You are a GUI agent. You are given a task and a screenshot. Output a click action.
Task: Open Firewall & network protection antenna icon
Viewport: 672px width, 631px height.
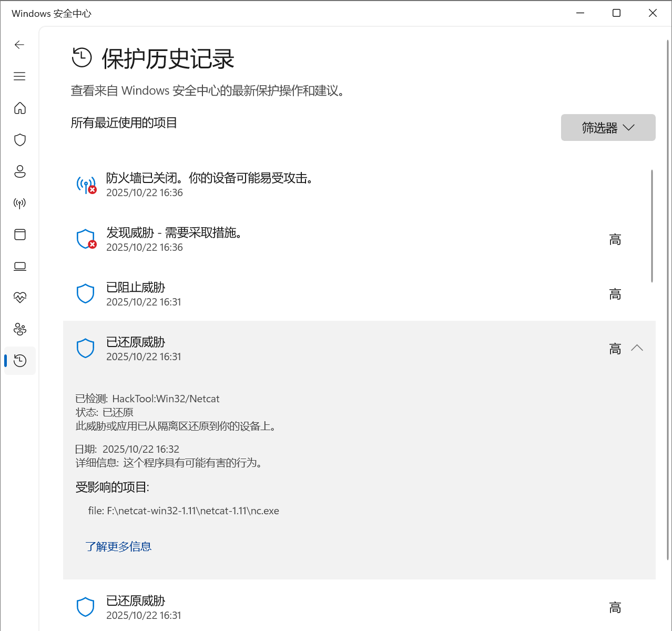pos(20,203)
